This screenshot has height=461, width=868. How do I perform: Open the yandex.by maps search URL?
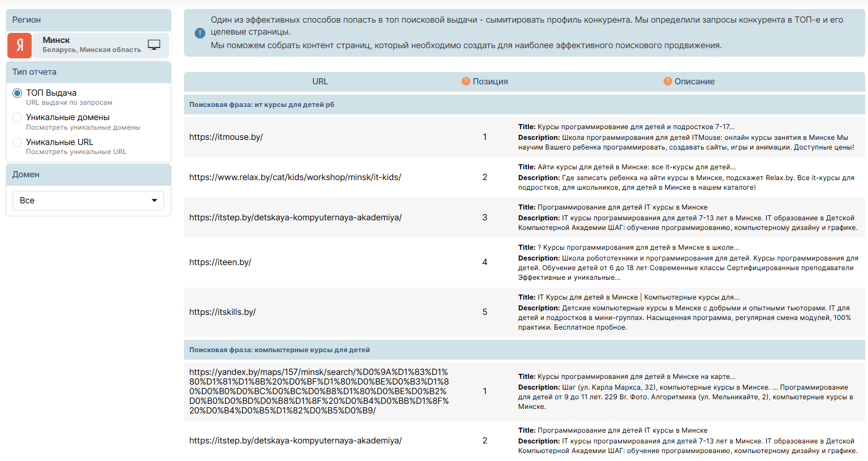[x=319, y=391]
